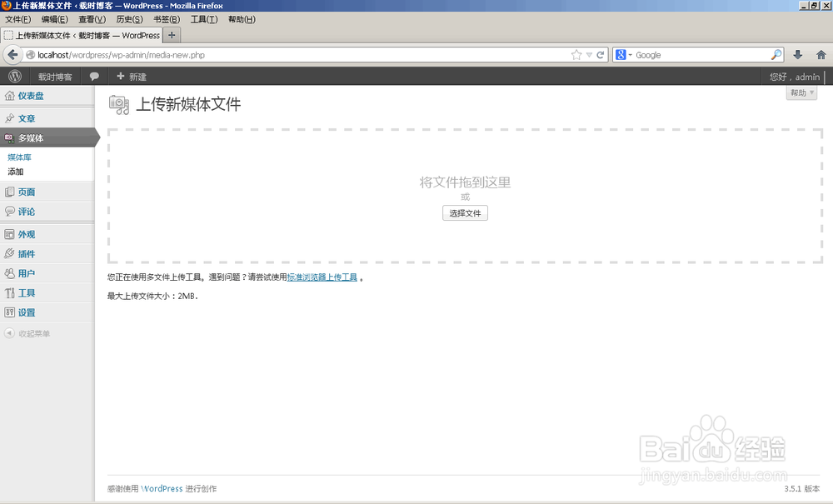The height and width of the screenshot is (504, 833).
Task: Open the 帮助(H) menu in menu bar
Action: click(242, 19)
